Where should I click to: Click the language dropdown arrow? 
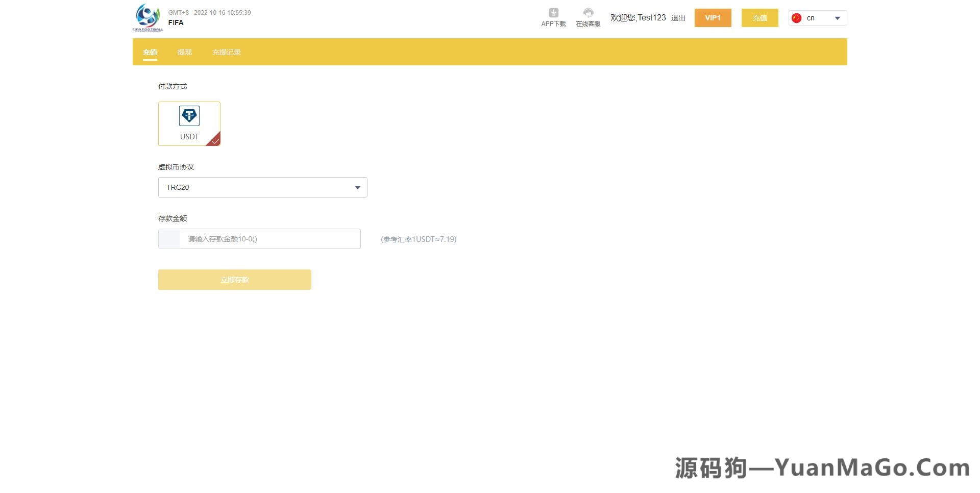[x=837, y=17]
